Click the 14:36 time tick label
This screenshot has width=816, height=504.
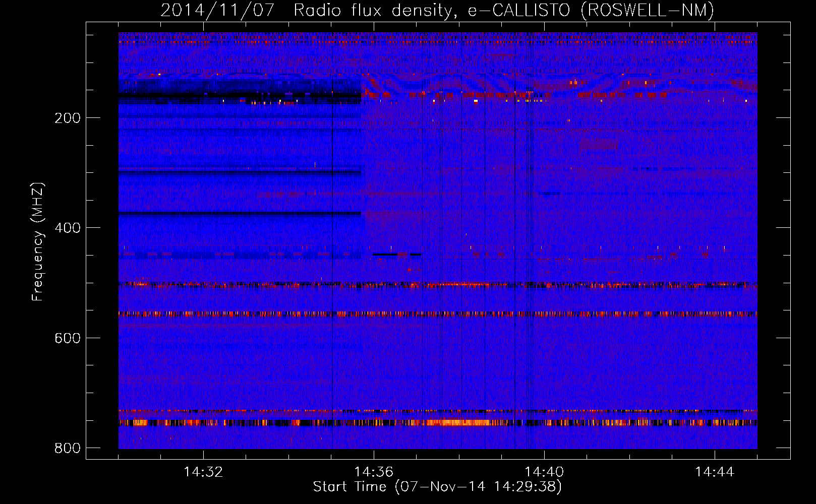click(x=374, y=472)
